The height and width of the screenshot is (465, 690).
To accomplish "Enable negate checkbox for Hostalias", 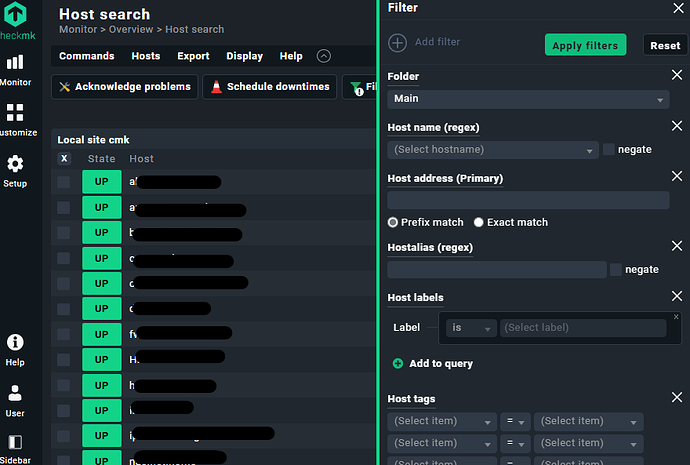I will 616,270.
